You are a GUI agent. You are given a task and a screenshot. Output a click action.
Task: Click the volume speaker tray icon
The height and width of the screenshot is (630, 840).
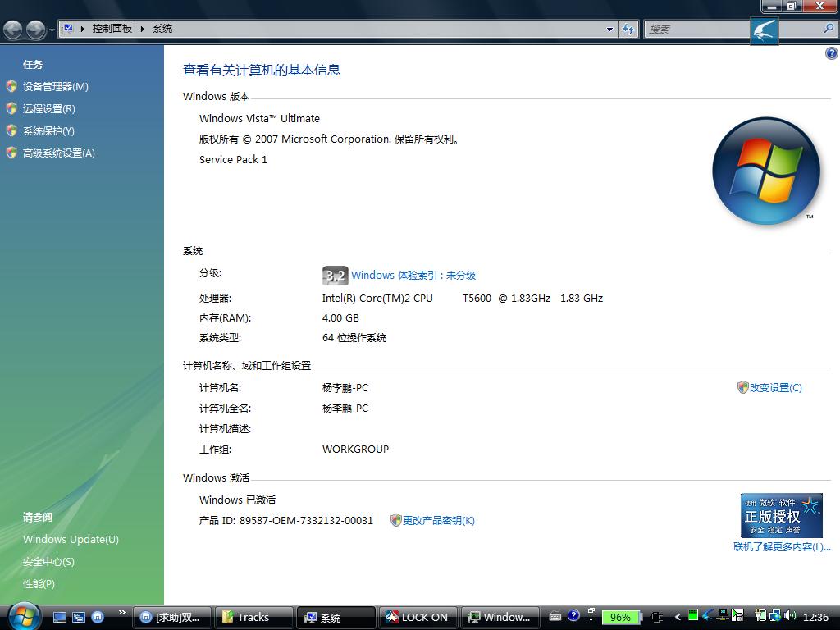pyautogui.click(x=790, y=616)
